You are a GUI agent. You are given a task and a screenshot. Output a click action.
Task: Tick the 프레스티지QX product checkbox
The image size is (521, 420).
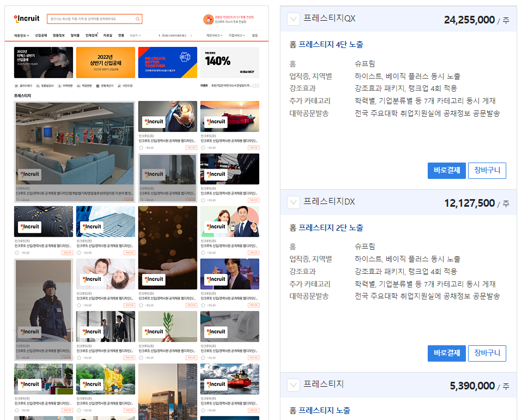[294, 19]
